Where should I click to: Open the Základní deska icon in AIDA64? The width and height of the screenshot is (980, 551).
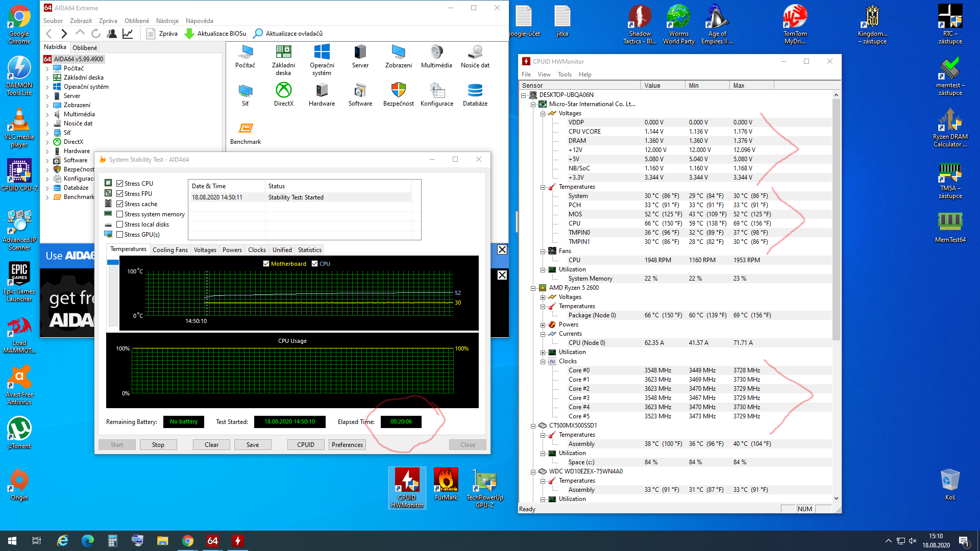(283, 60)
